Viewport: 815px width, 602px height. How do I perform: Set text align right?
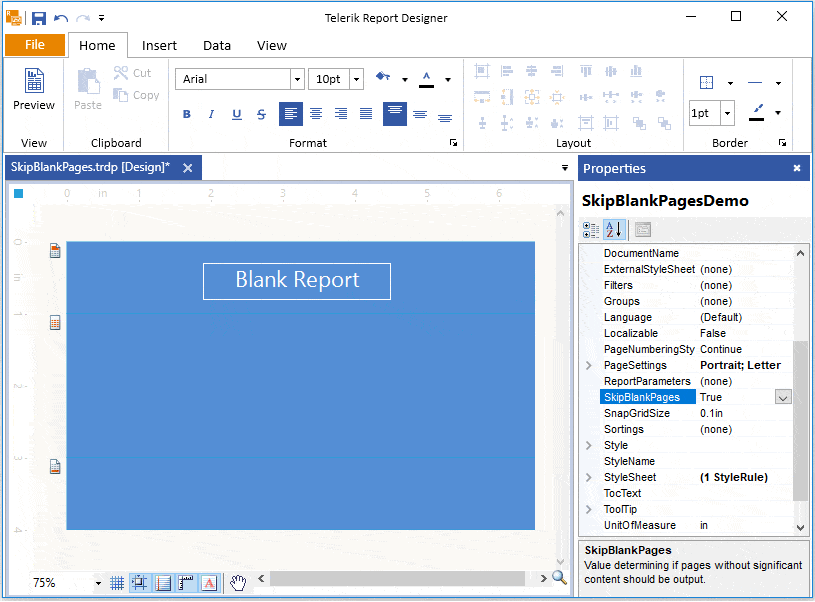tap(340, 114)
